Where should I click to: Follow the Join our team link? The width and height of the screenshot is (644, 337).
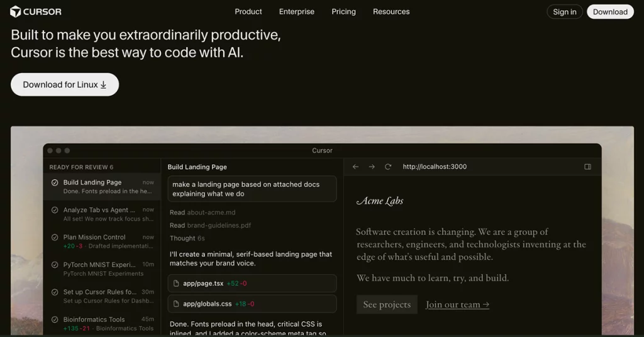[457, 304]
